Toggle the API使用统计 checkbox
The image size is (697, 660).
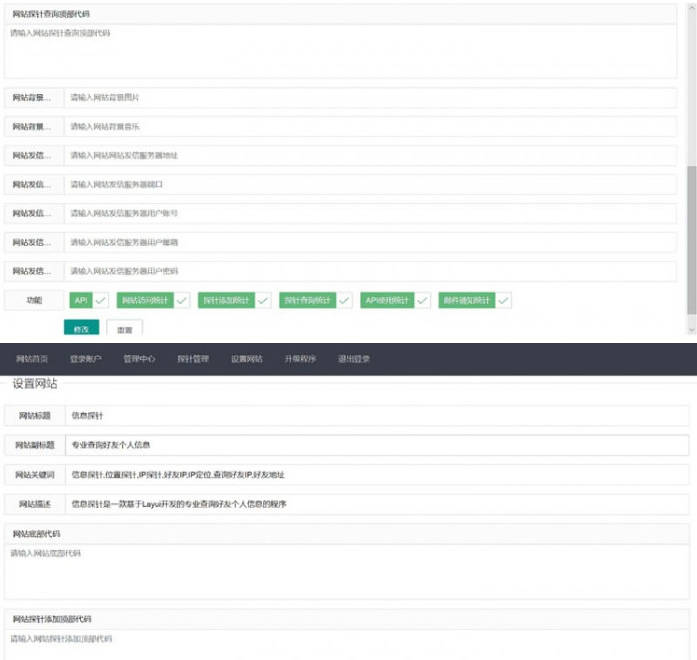[x=395, y=300]
